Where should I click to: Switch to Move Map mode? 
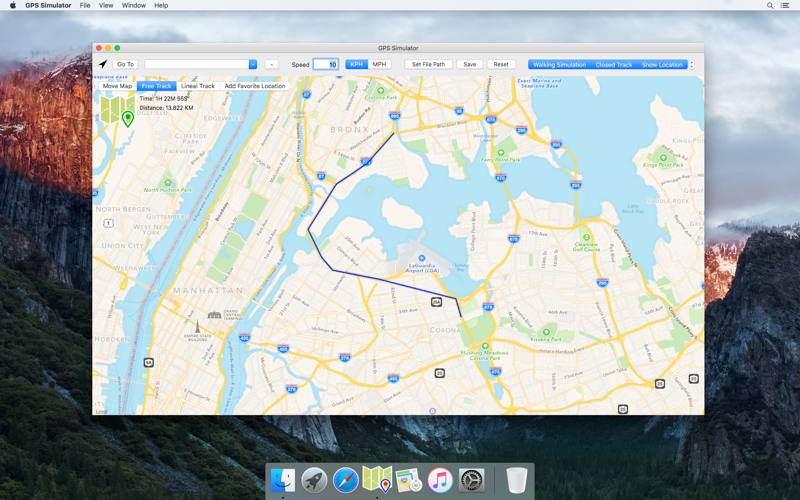[117, 86]
